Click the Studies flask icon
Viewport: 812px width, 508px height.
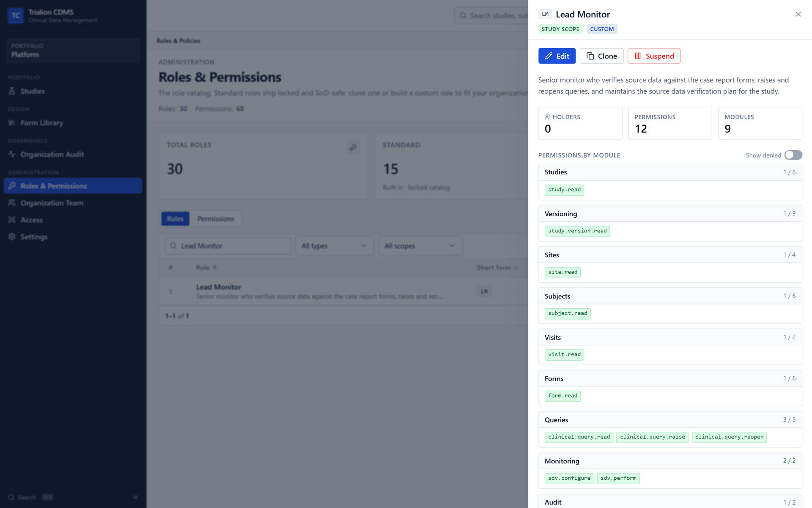pos(12,91)
